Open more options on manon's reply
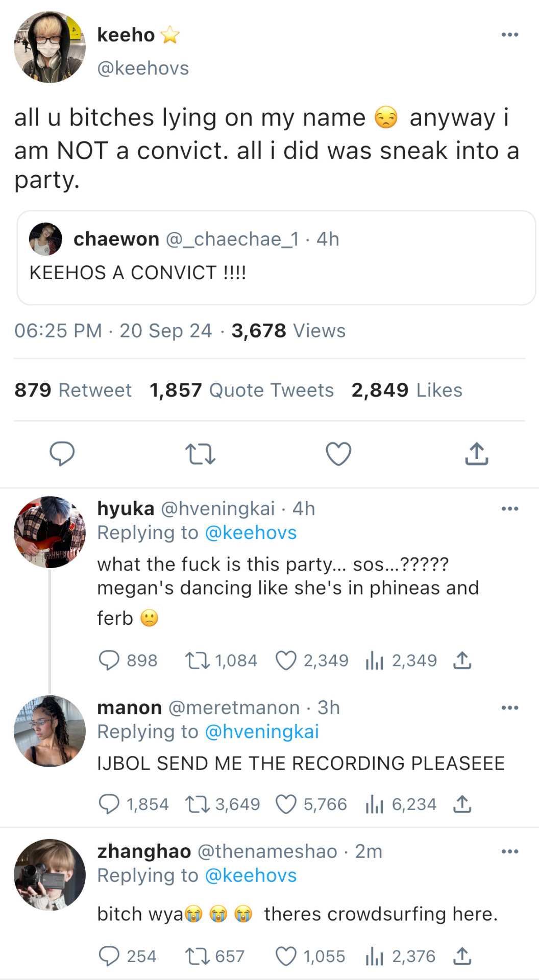539x980 pixels. pyautogui.click(x=509, y=707)
